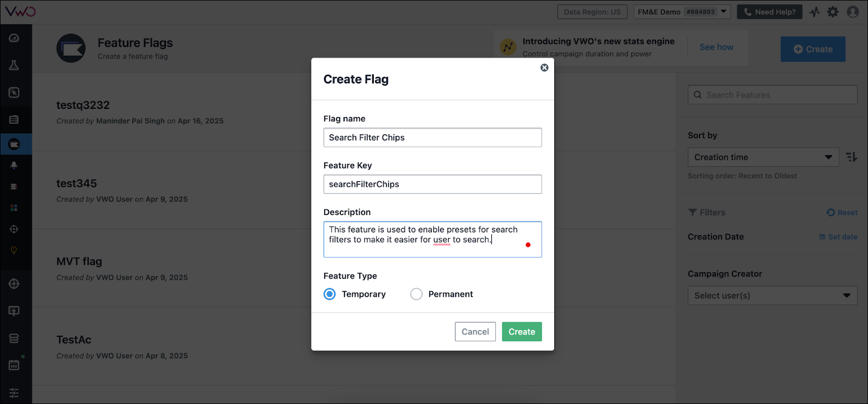Expand the Creation time sort dropdown
This screenshot has width=868, height=404.
(x=763, y=157)
